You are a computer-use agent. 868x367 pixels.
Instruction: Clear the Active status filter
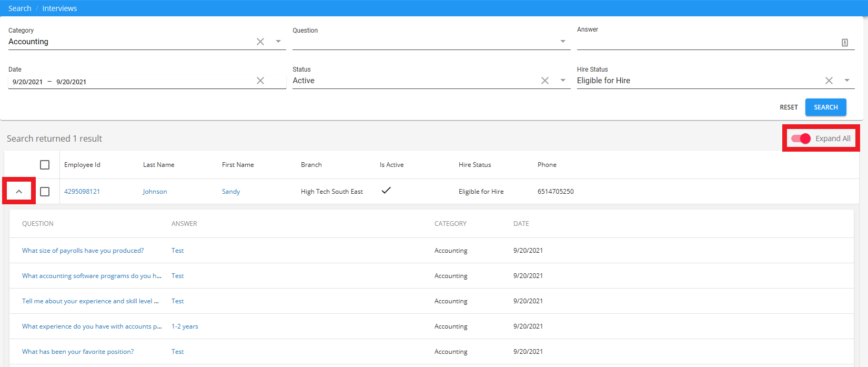[x=544, y=81]
